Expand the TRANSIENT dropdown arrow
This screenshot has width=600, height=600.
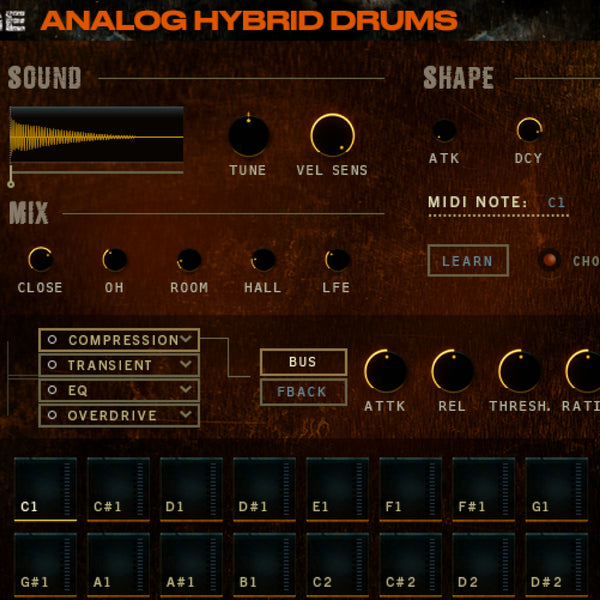pos(186,364)
